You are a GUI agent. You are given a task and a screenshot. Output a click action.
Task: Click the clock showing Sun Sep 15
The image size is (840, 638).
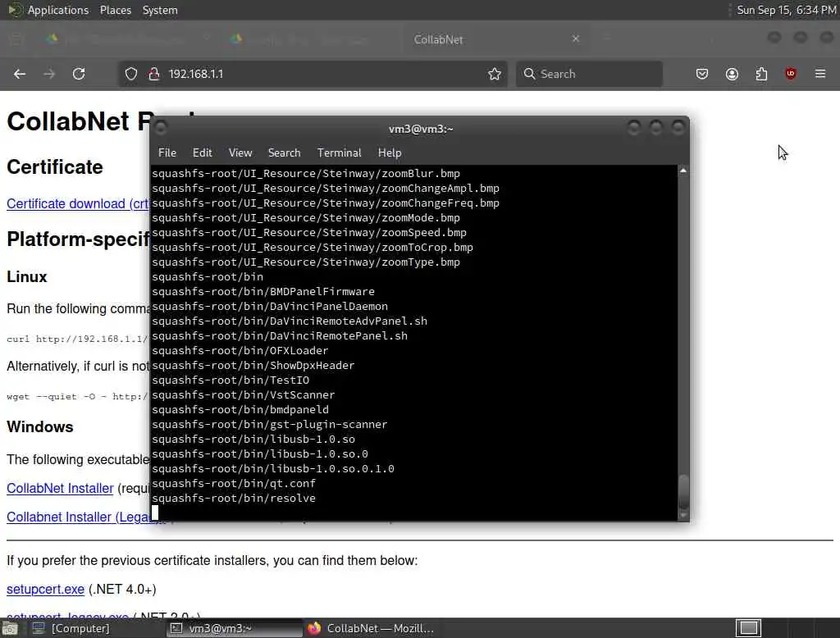click(786, 10)
